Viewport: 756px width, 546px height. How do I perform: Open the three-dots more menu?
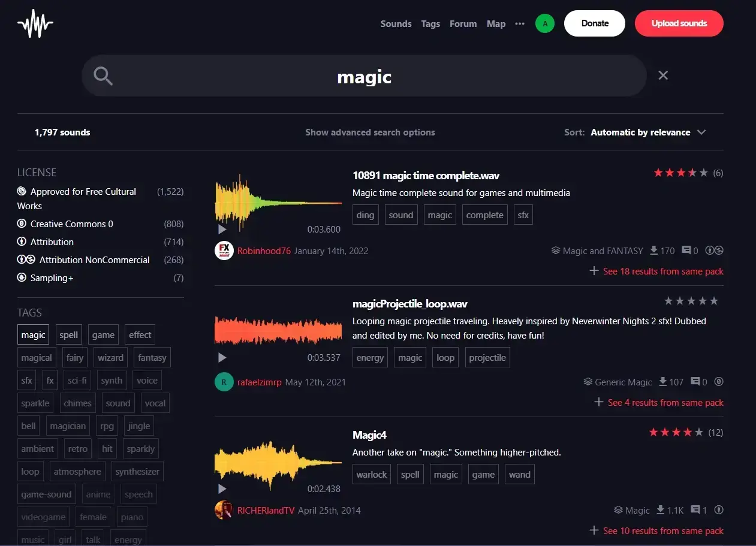pyautogui.click(x=520, y=24)
